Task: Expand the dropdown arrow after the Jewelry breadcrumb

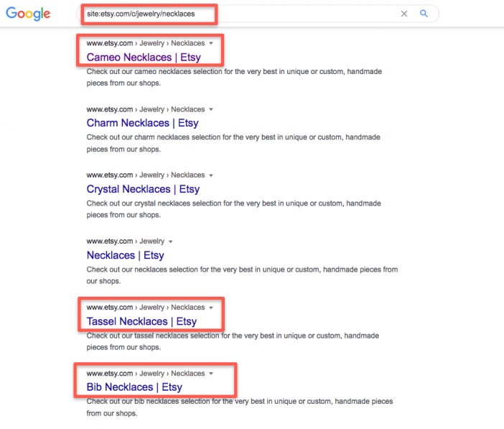Action: 171,241
